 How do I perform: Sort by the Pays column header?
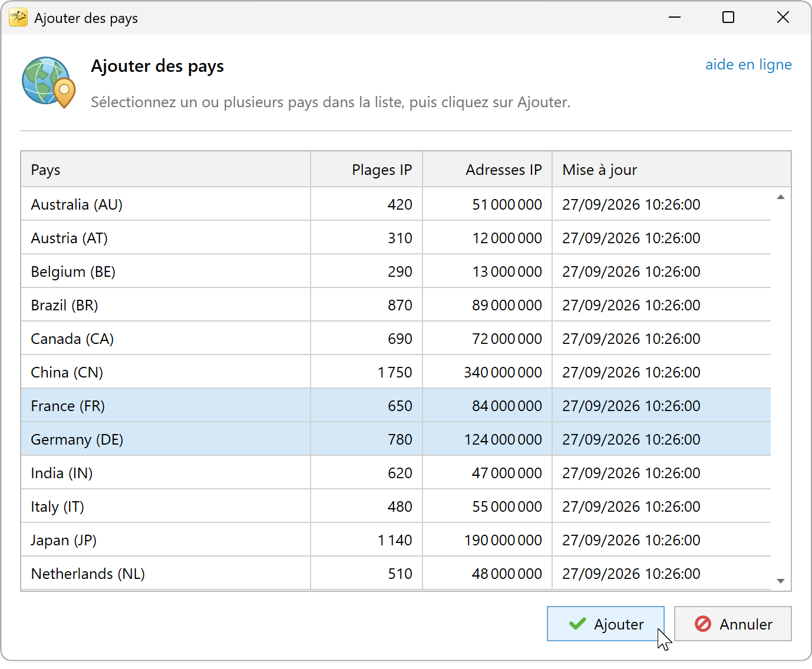point(166,170)
